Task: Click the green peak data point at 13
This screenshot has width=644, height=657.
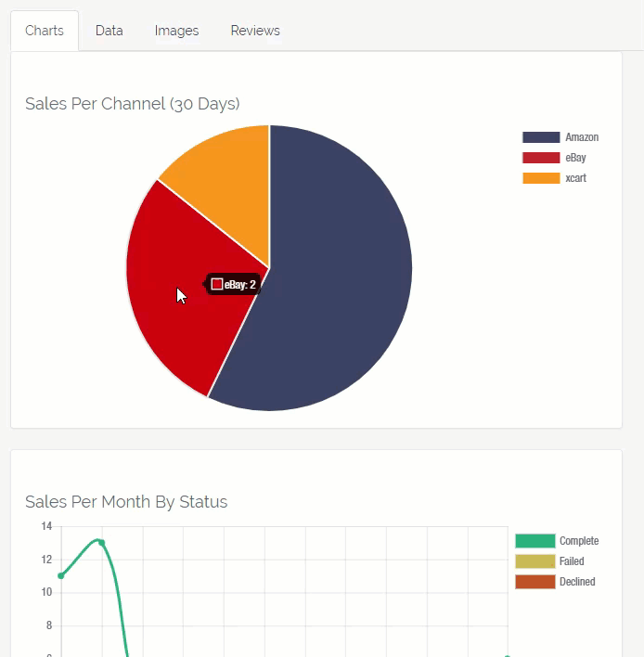Action: 101,543
